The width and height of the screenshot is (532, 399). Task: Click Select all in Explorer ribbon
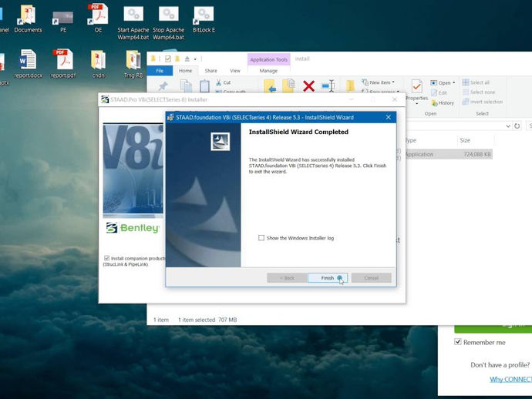[x=476, y=82]
